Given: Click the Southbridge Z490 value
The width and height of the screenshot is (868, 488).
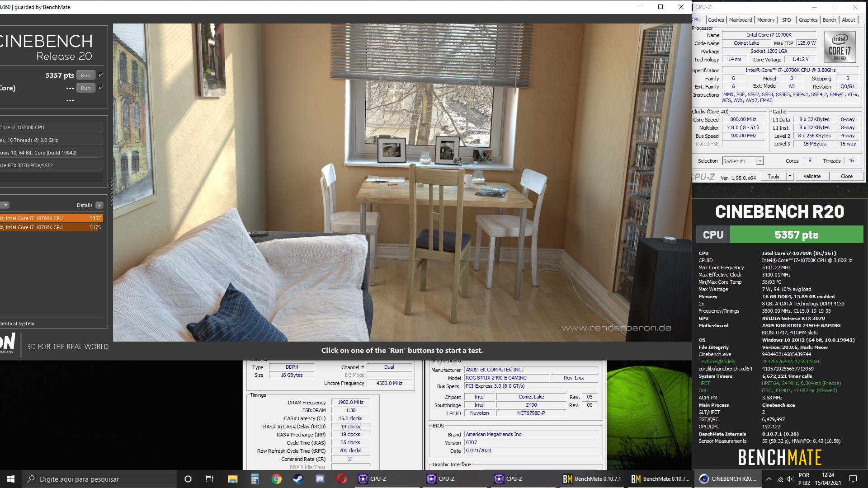Looking at the screenshot, I should 531,405.
